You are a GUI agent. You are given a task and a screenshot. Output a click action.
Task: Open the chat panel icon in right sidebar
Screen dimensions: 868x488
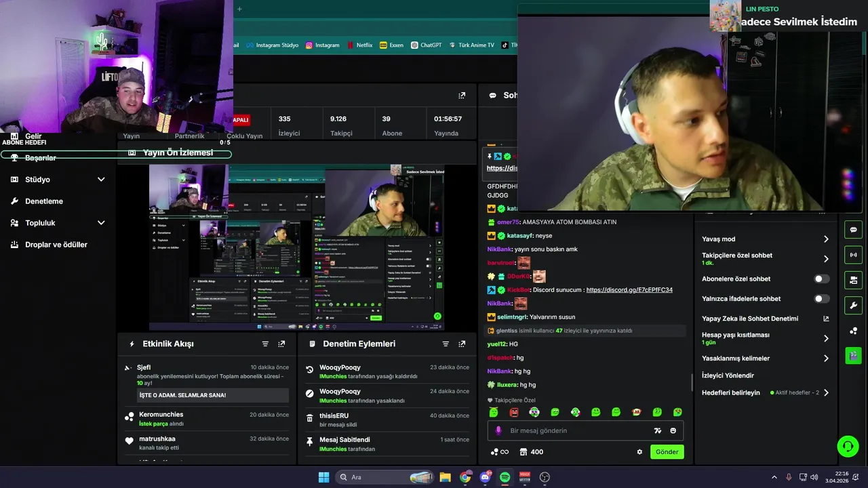tap(853, 230)
